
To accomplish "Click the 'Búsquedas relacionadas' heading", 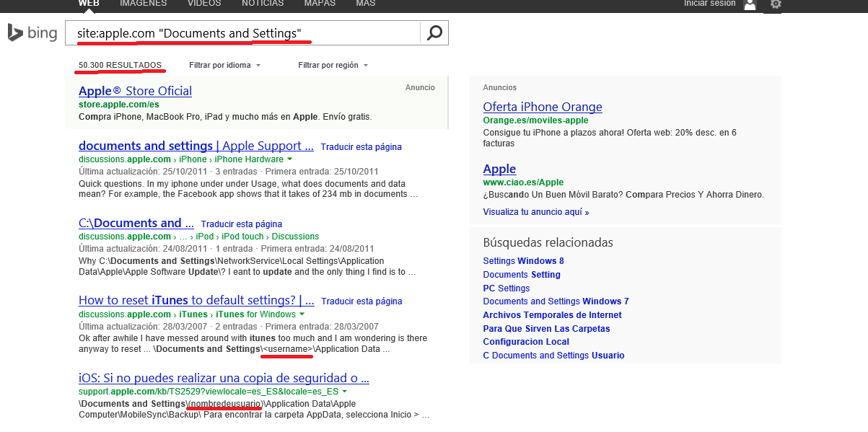I will tap(548, 242).
